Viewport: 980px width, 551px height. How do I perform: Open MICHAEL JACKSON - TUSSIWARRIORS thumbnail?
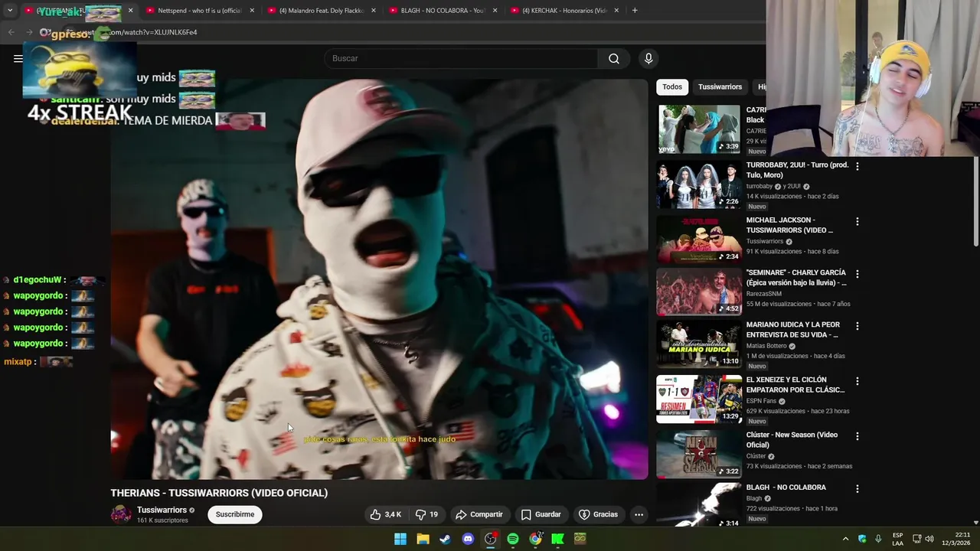(x=699, y=240)
